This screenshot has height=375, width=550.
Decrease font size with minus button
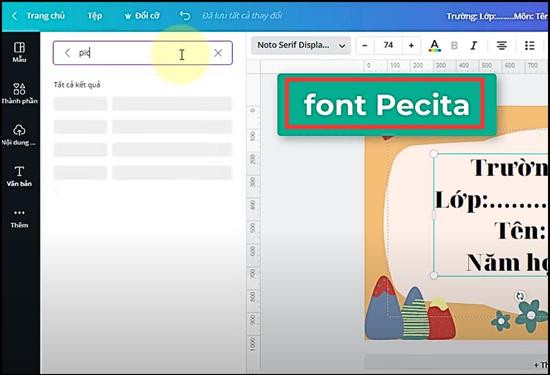coord(365,45)
